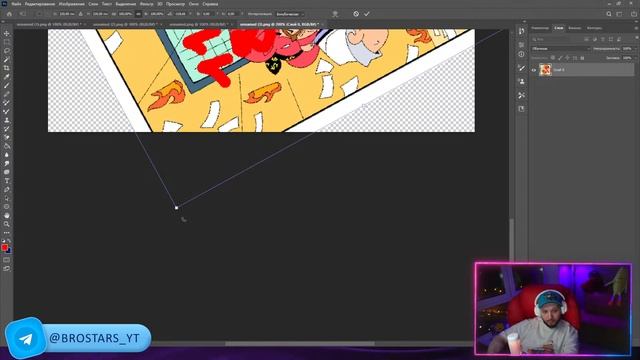Open the Файл menu
The image size is (640, 360).
[x=16, y=4]
